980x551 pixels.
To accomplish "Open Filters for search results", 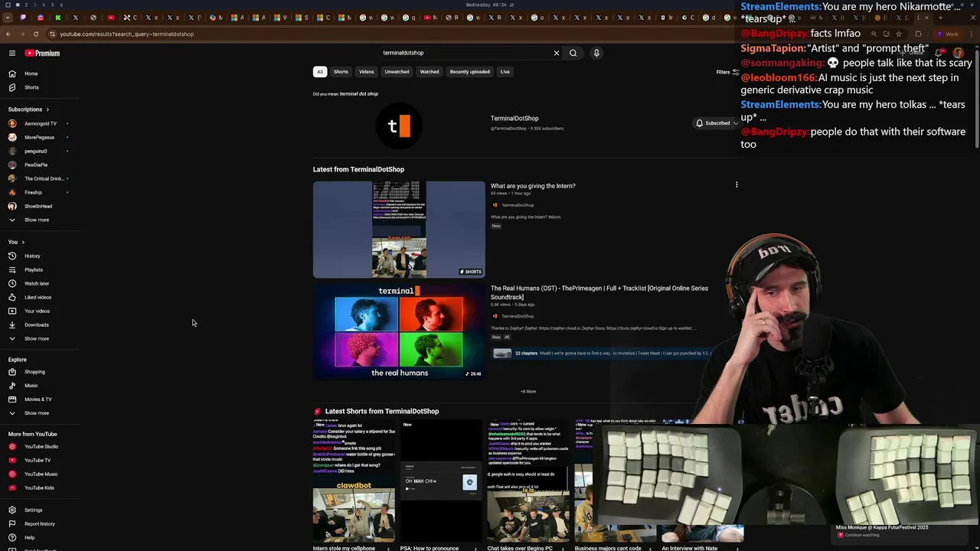I will point(727,72).
